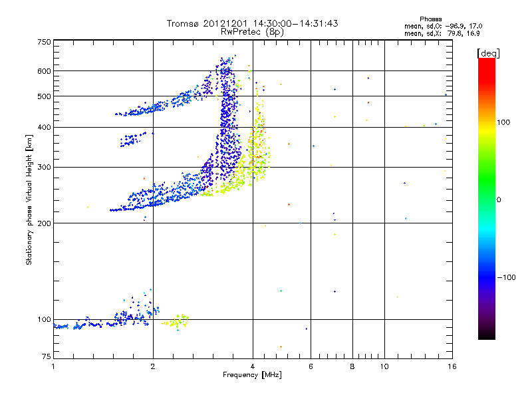Click the y-axis tick label '300'
Viewport: 532px width, 399px height.
pyautogui.click(x=45, y=167)
